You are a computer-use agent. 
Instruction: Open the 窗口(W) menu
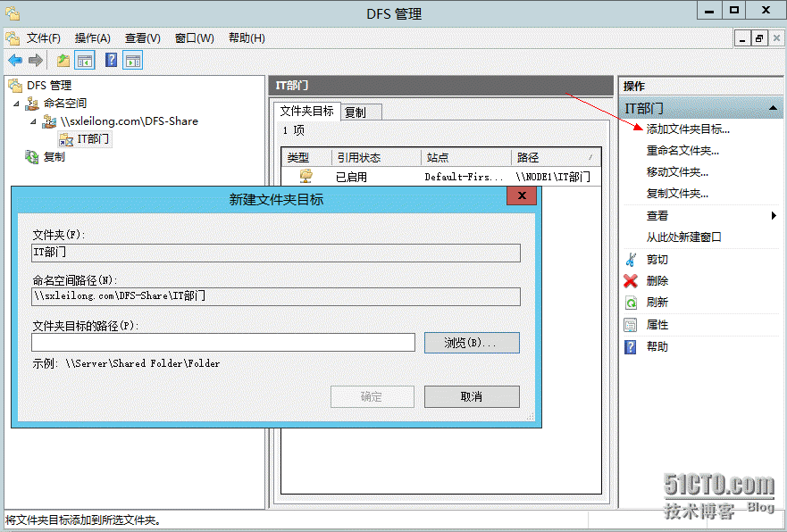click(194, 38)
